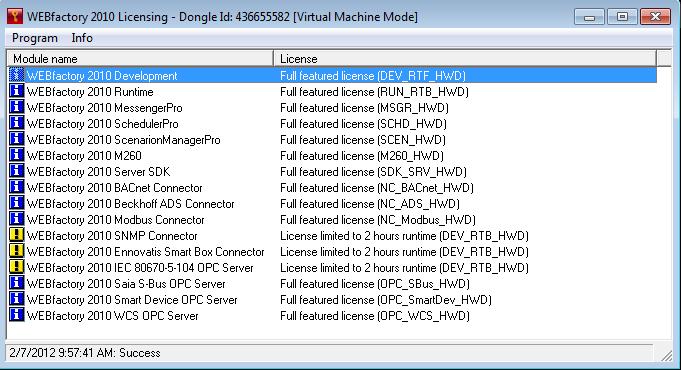Click the warning icon beside Ennovatis Smart Box Connector
The image size is (681, 370).
(17, 251)
